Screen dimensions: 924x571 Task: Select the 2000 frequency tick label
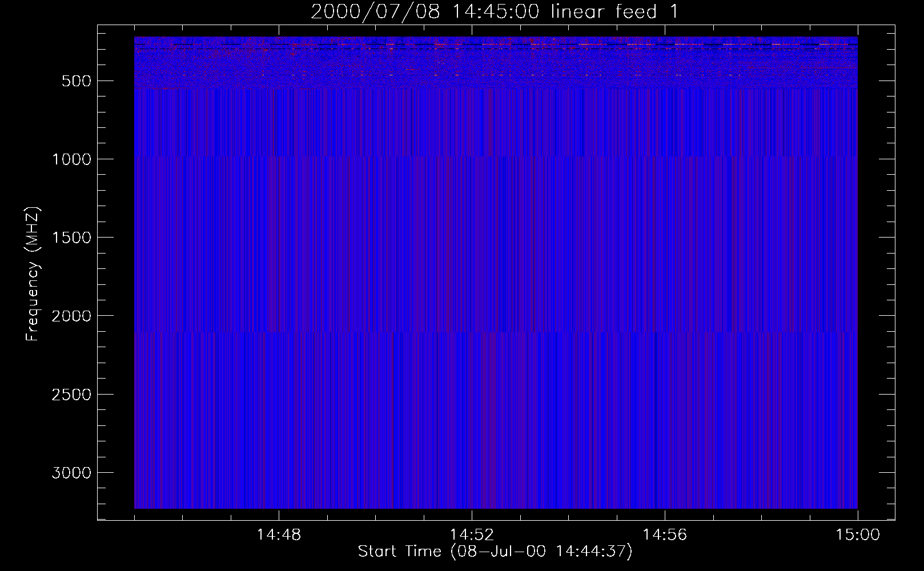pos(71,316)
